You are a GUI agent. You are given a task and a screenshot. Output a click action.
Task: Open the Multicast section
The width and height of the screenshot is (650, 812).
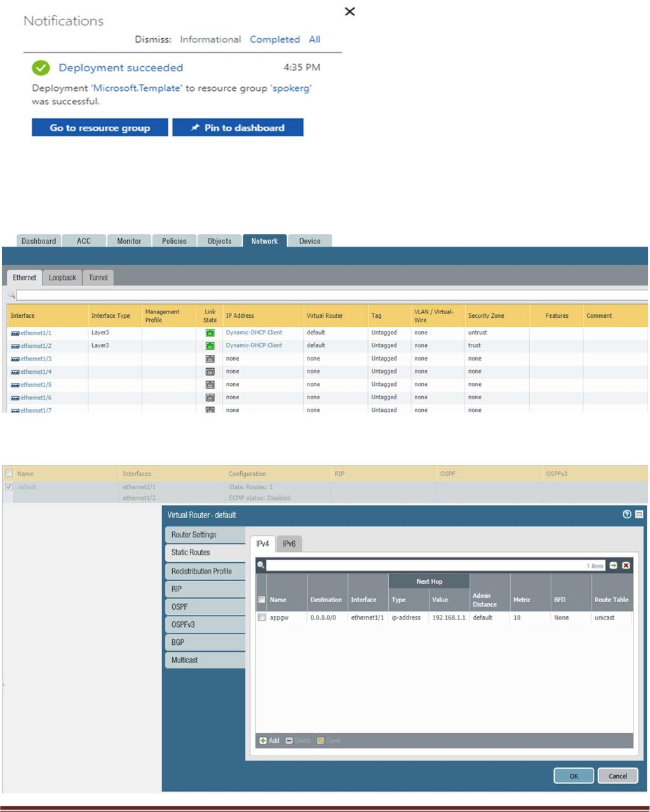tap(205, 660)
